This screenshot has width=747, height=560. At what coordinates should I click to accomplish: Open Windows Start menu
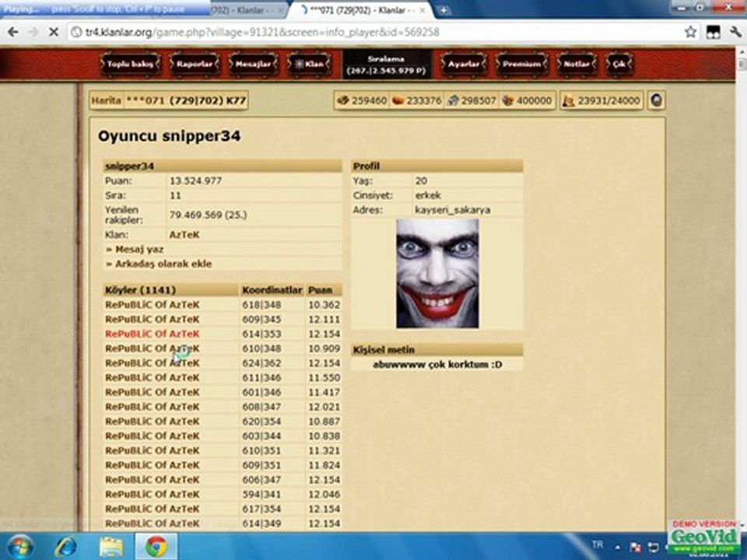[x=20, y=546]
